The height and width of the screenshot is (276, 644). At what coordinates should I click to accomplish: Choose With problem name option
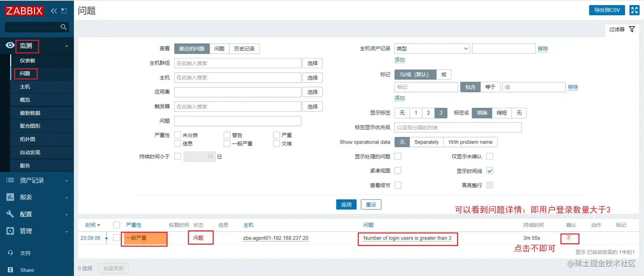click(470, 142)
